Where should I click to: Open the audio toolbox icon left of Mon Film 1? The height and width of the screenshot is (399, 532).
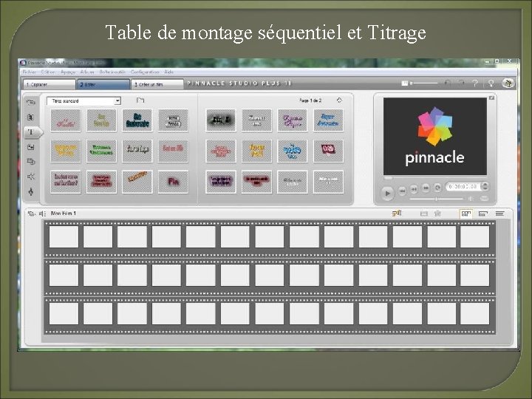(x=42, y=214)
